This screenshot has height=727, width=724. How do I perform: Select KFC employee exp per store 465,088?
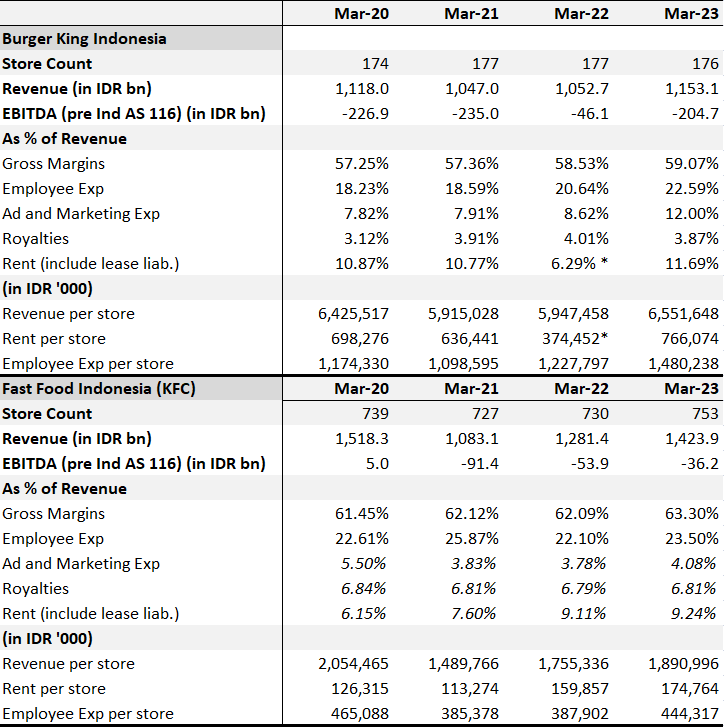360,714
